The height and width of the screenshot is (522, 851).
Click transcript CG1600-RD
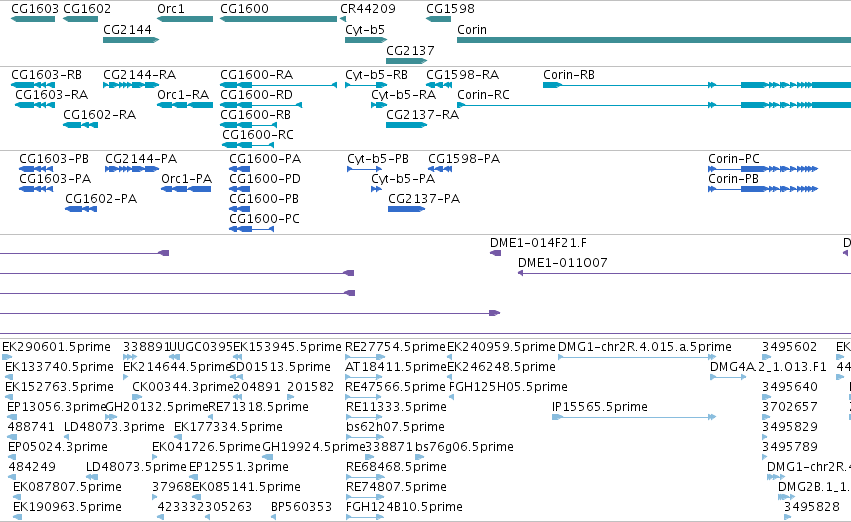(261, 105)
